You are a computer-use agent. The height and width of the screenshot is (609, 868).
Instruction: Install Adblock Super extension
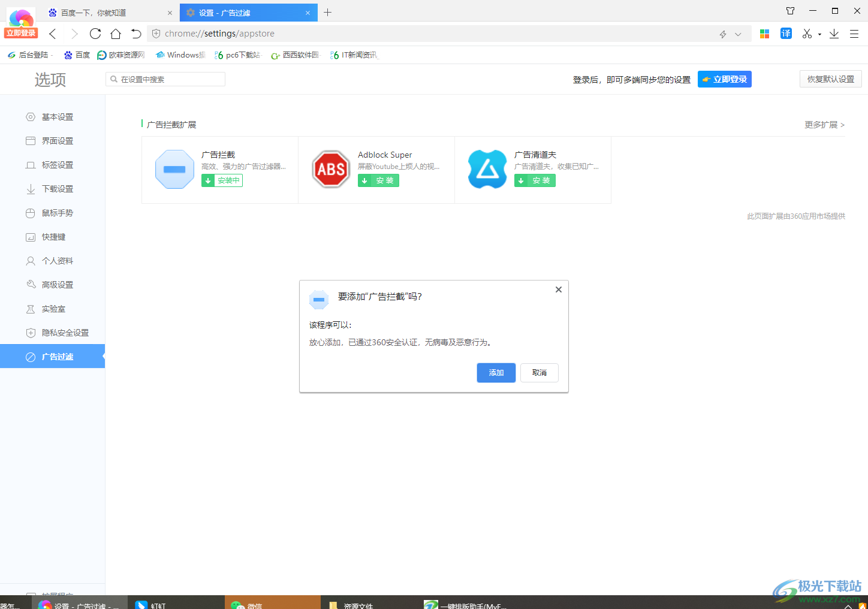378,180
